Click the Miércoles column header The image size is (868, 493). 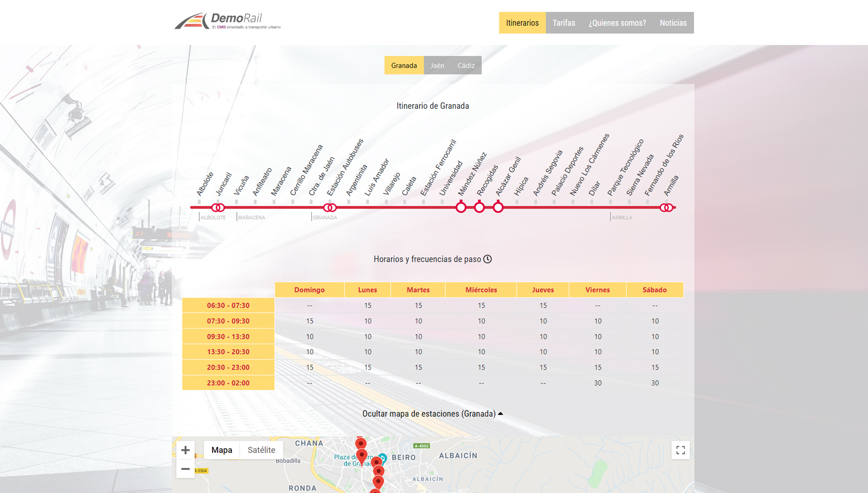(480, 289)
